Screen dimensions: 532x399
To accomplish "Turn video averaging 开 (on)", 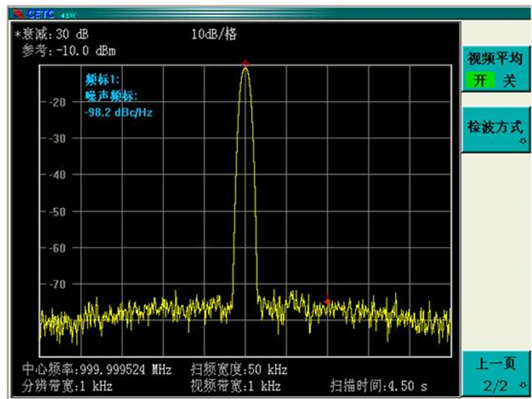I will tap(479, 81).
